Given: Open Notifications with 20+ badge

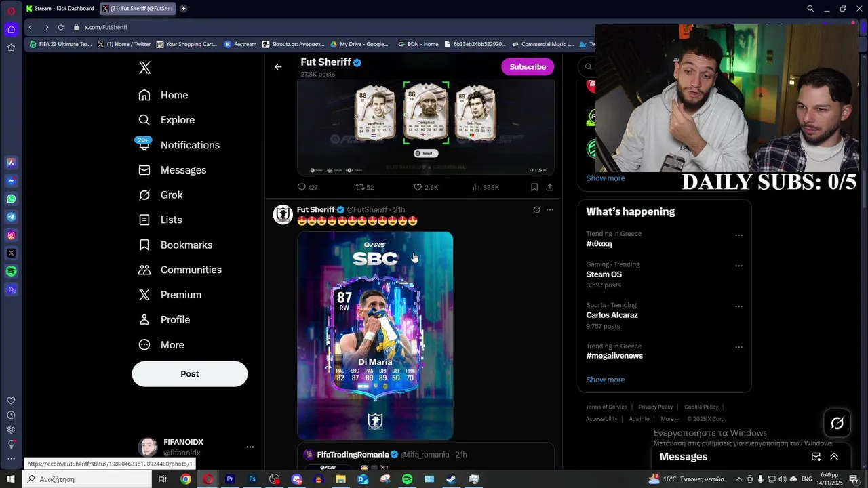Looking at the screenshot, I should click(x=178, y=145).
